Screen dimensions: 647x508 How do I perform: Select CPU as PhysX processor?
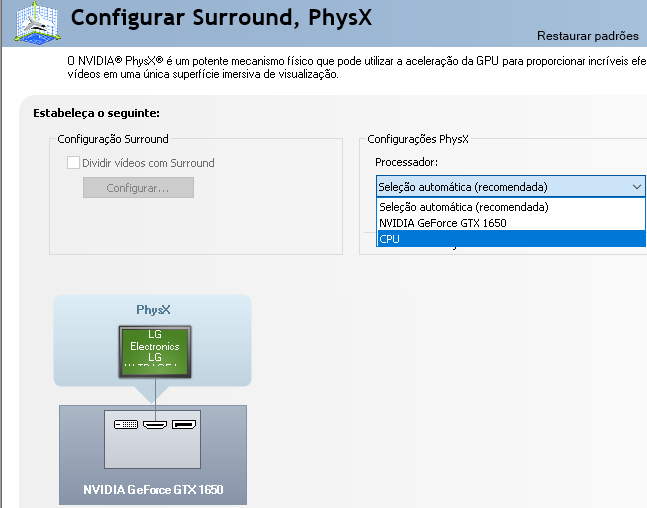(389, 239)
